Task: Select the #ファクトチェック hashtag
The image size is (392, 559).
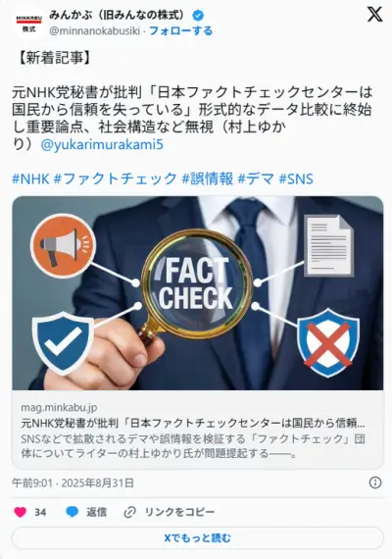Action: point(115,178)
